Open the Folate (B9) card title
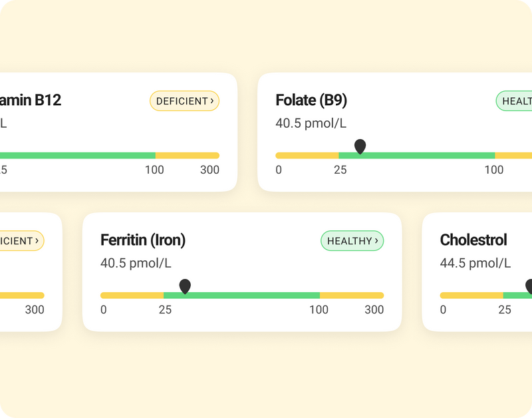 (311, 101)
